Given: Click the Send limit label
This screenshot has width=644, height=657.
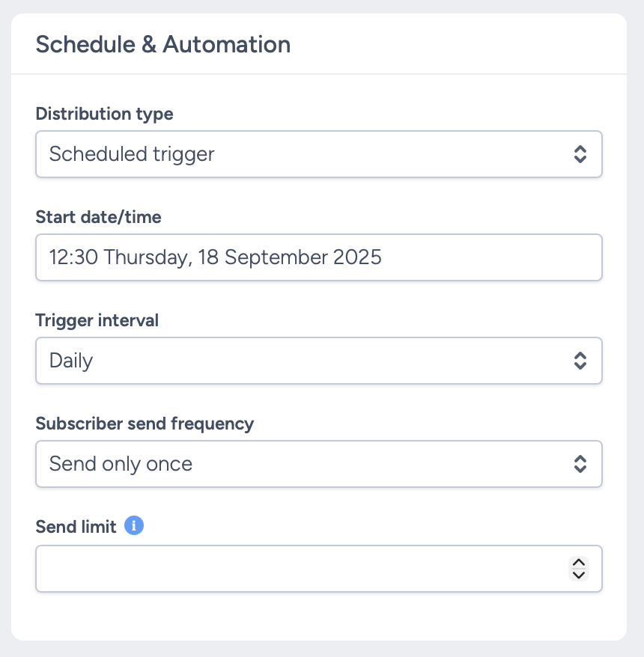Looking at the screenshot, I should (x=76, y=526).
